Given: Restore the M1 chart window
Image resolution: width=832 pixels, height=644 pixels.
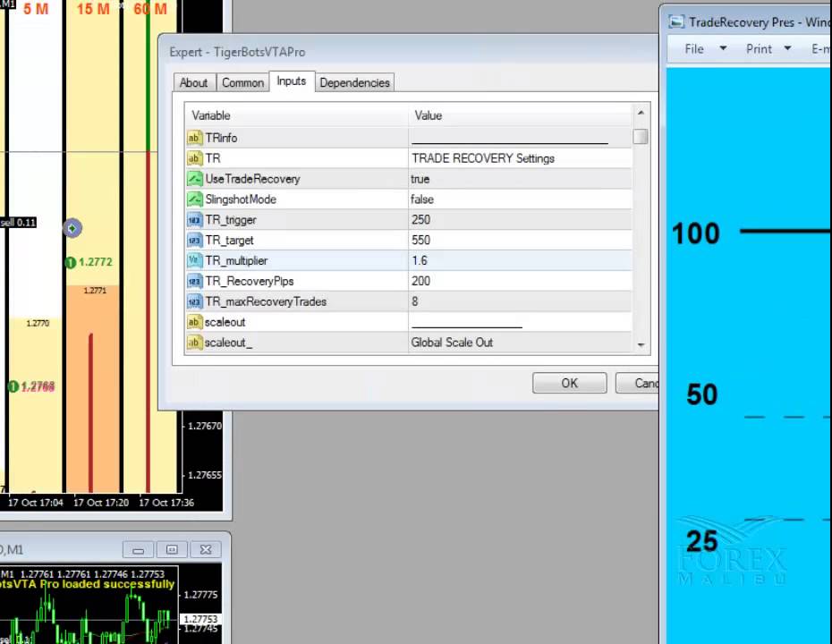Looking at the screenshot, I should pyautogui.click(x=172, y=549).
